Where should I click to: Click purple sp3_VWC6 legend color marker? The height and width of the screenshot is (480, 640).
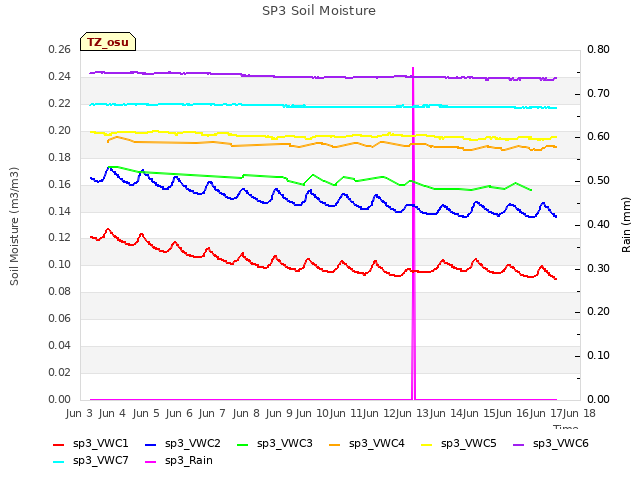click(519, 445)
